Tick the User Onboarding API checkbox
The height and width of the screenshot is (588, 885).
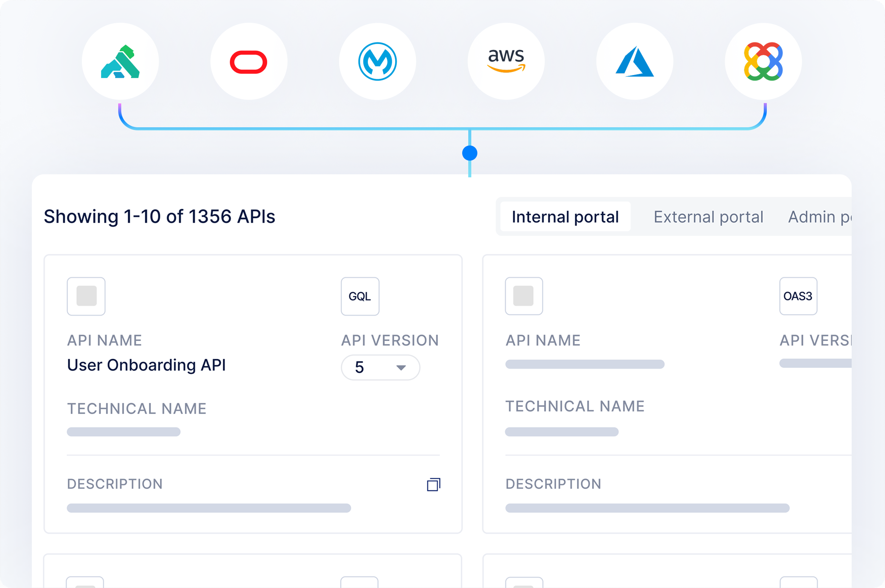86,296
